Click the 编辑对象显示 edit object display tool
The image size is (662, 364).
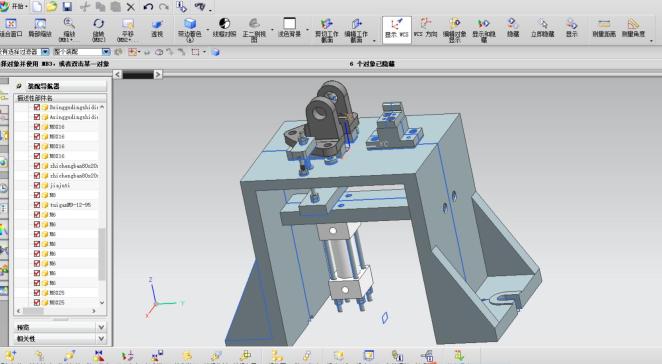(x=454, y=30)
